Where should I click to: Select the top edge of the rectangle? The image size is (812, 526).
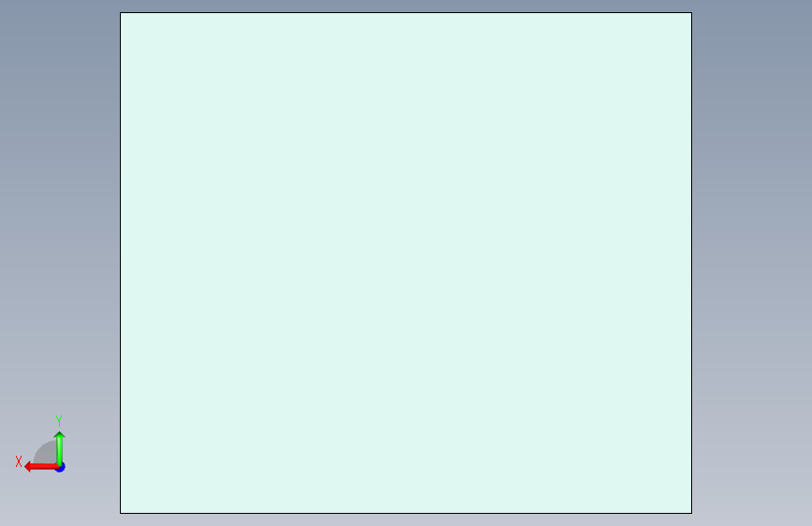tap(406, 13)
